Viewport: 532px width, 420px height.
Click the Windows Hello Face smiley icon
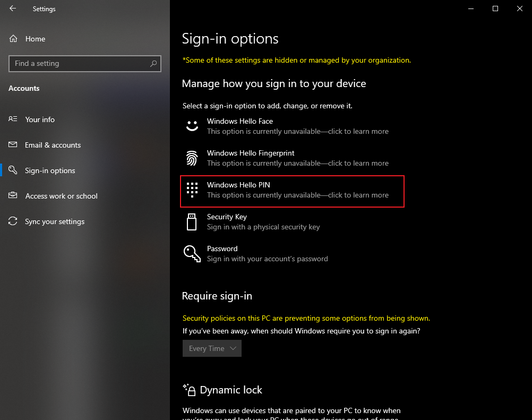pyautogui.click(x=192, y=126)
